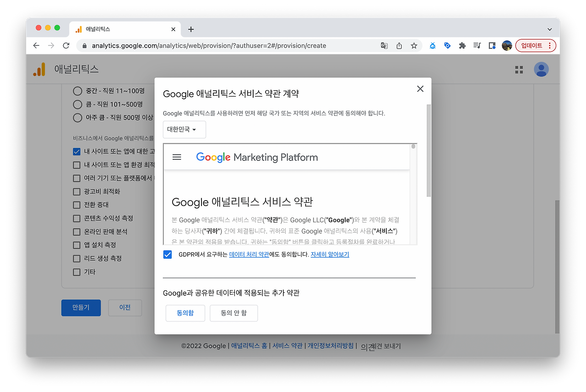Open the 대한민국 country dropdown
This screenshot has height=392, width=586.
(184, 130)
